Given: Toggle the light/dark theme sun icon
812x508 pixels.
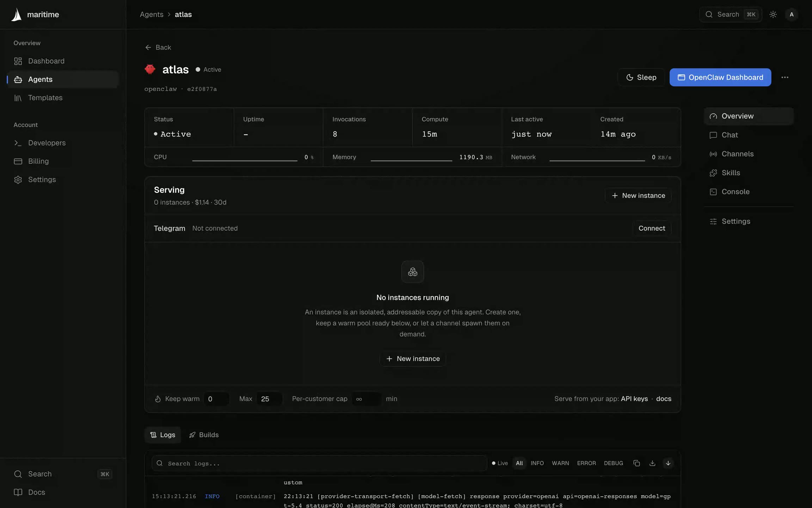Looking at the screenshot, I should tap(773, 14).
